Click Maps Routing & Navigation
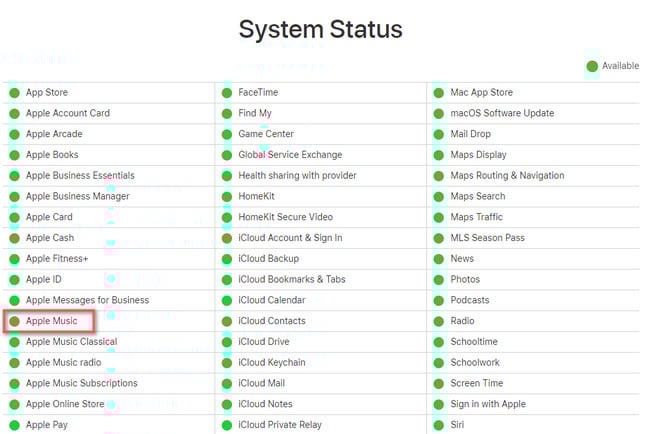This screenshot has width=650, height=434. click(x=507, y=175)
